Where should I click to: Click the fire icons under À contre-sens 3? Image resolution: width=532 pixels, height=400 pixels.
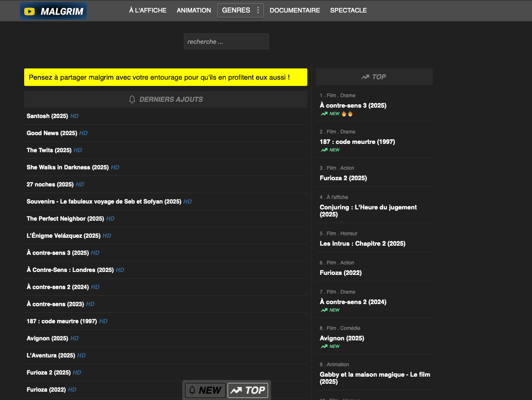pyautogui.click(x=347, y=114)
